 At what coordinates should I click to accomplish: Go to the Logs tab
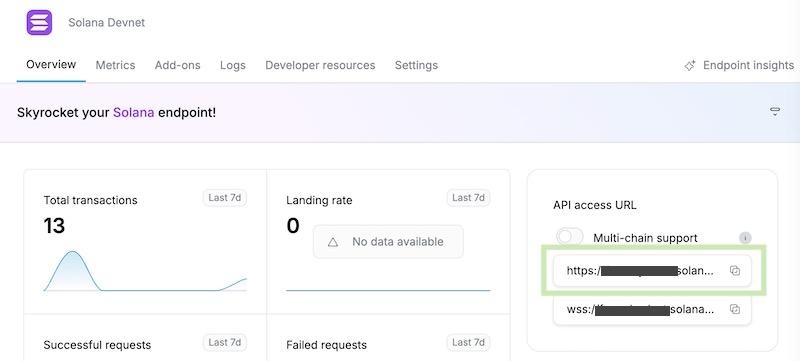pyautogui.click(x=233, y=65)
